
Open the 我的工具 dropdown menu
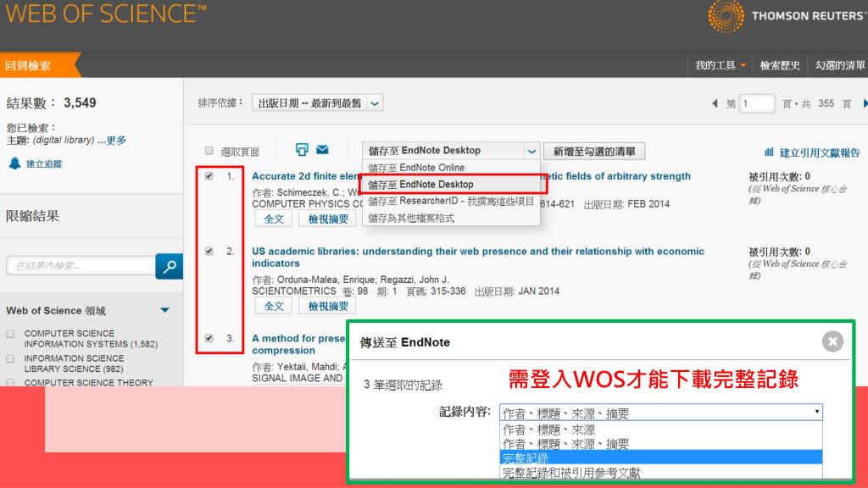[x=721, y=65]
